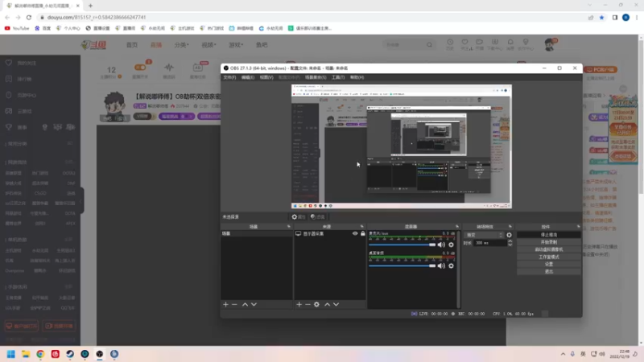Click the Audio Mixer vertical scrollbar
644x362 pixels.
459,269
